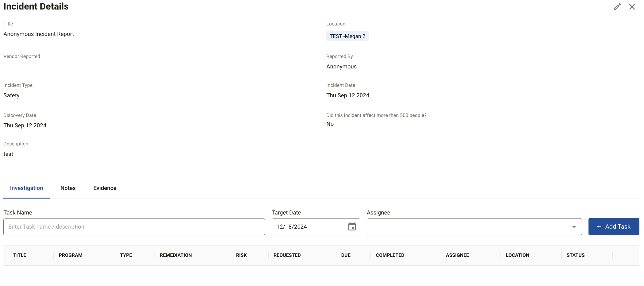Open the Evidence tab
Image resolution: width=644 pixels, height=286 pixels.
[105, 188]
